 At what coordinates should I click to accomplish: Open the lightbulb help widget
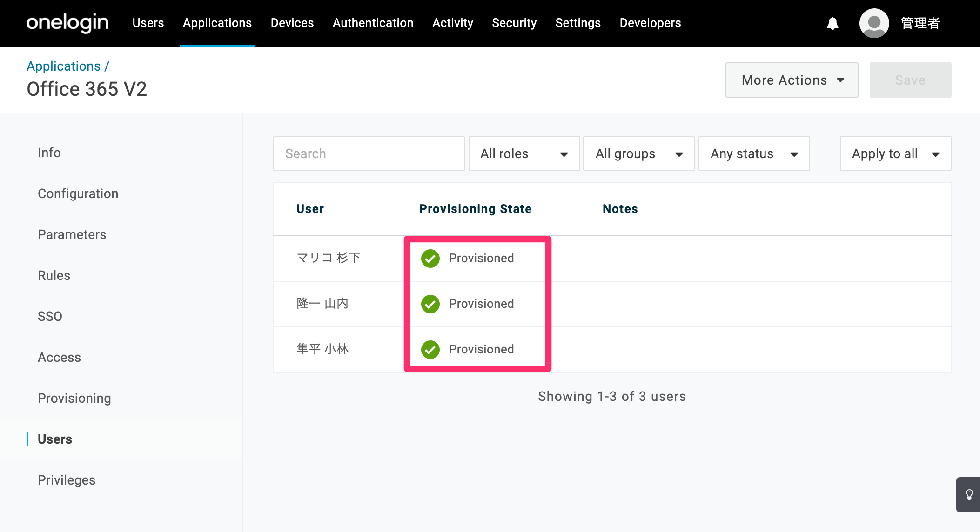coord(969,494)
